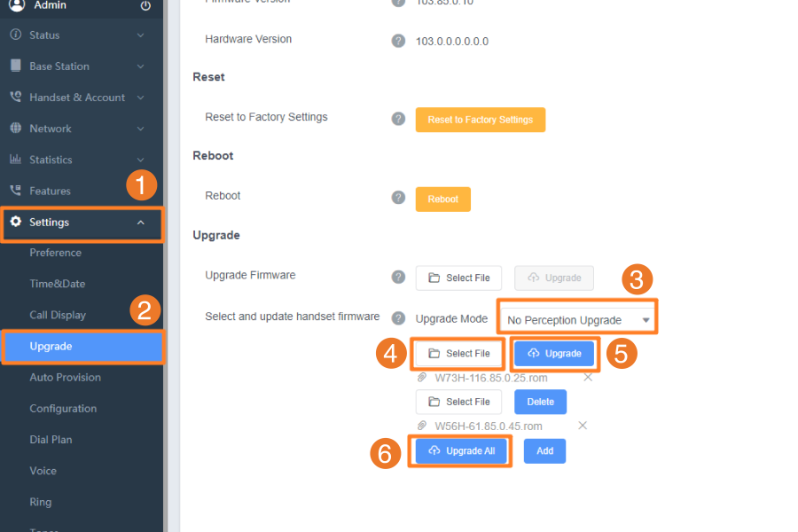
Task: Remove W56H-61.85.0.45.rom with its X
Action: 583,426
